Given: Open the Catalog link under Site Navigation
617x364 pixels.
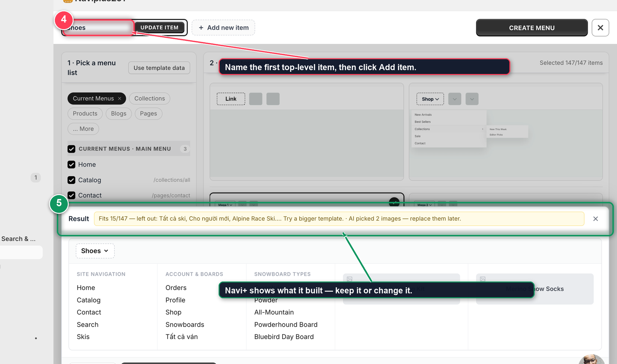Looking at the screenshot, I should click(x=89, y=300).
